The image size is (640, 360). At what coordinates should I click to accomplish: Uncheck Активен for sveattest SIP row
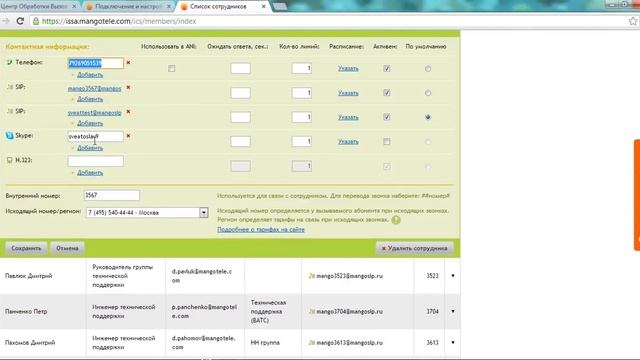coord(387,117)
